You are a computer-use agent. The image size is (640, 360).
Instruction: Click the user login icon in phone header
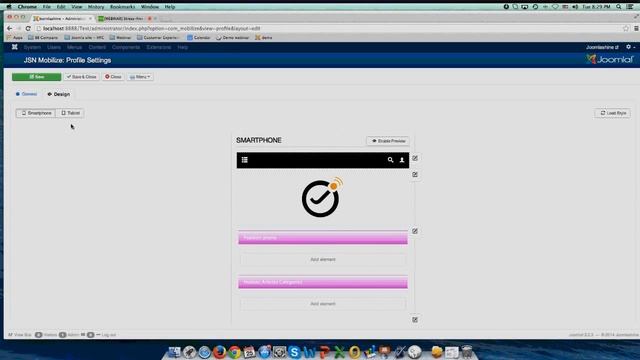tap(402, 160)
